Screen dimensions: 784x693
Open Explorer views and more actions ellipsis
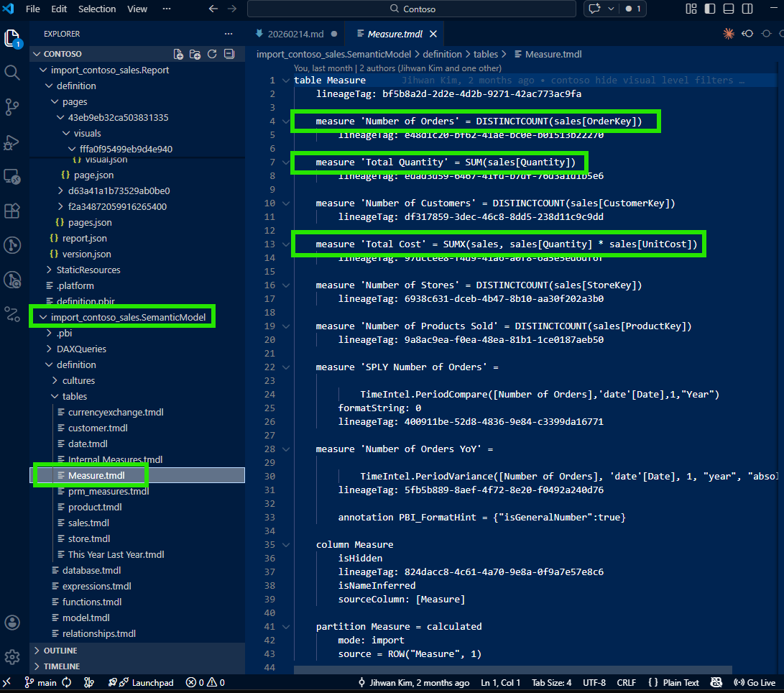[x=229, y=34]
